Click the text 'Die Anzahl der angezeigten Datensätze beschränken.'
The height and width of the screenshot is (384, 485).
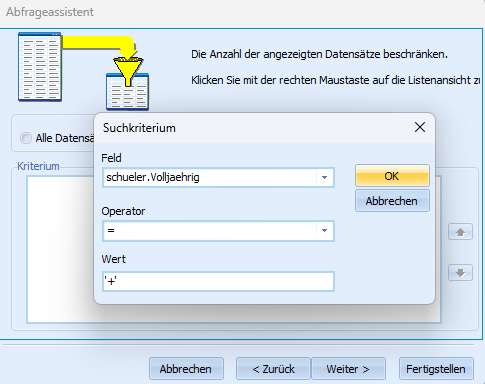[x=319, y=54]
